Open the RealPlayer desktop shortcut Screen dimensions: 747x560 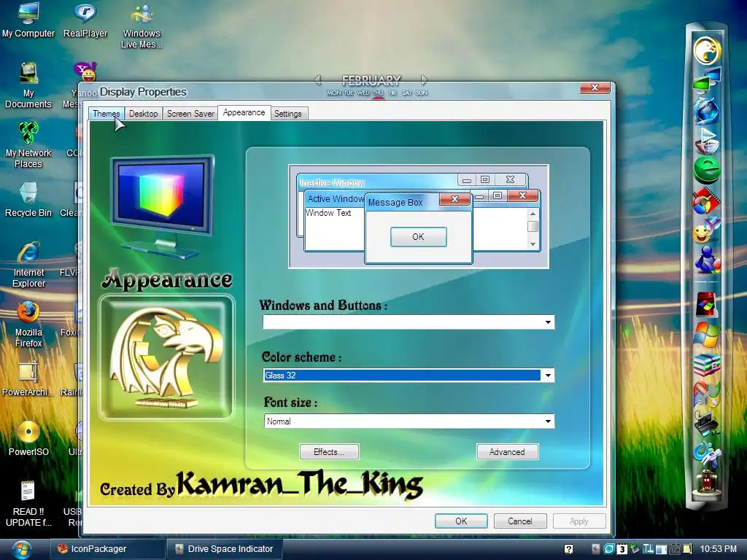pyautogui.click(x=85, y=20)
